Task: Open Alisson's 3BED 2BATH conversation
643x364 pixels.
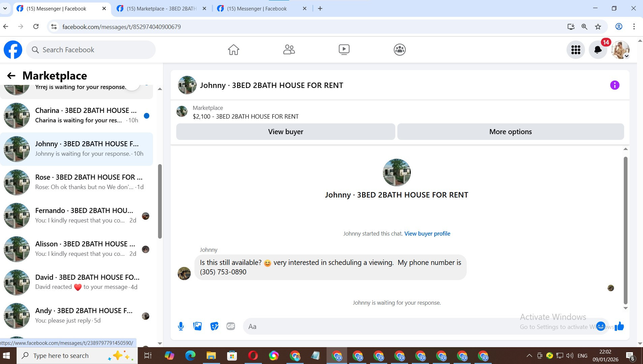Action: pos(76,249)
